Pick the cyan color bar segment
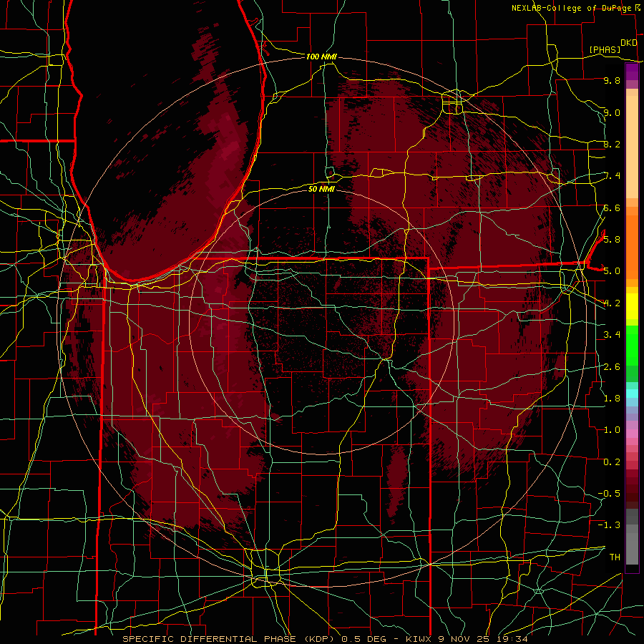644x644 pixels. (x=632, y=394)
